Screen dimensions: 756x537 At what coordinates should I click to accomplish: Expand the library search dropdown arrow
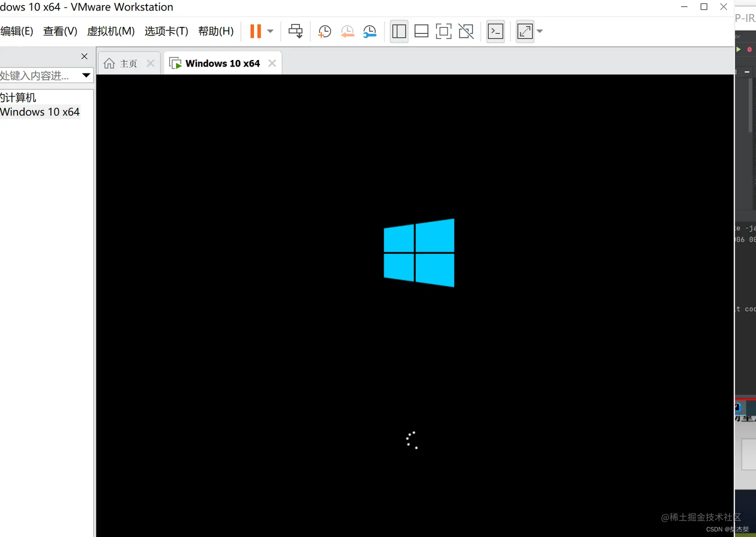pos(86,75)
